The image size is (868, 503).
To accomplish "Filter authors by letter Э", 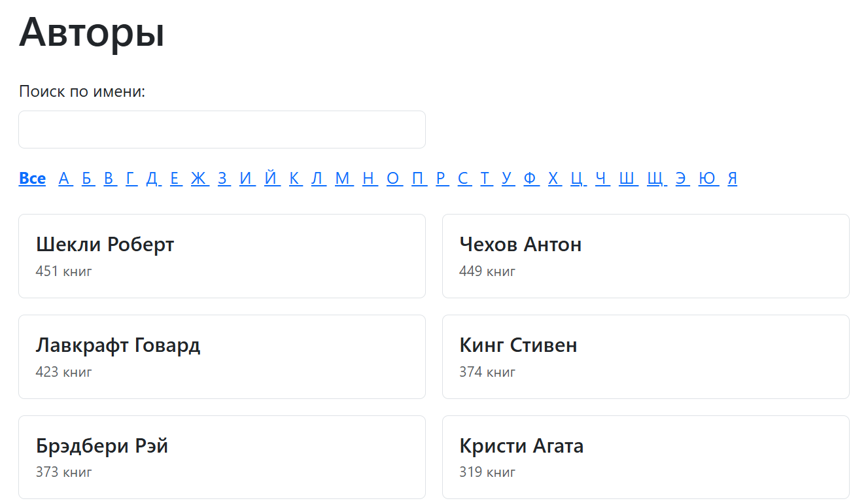I will tap(682, 178).
